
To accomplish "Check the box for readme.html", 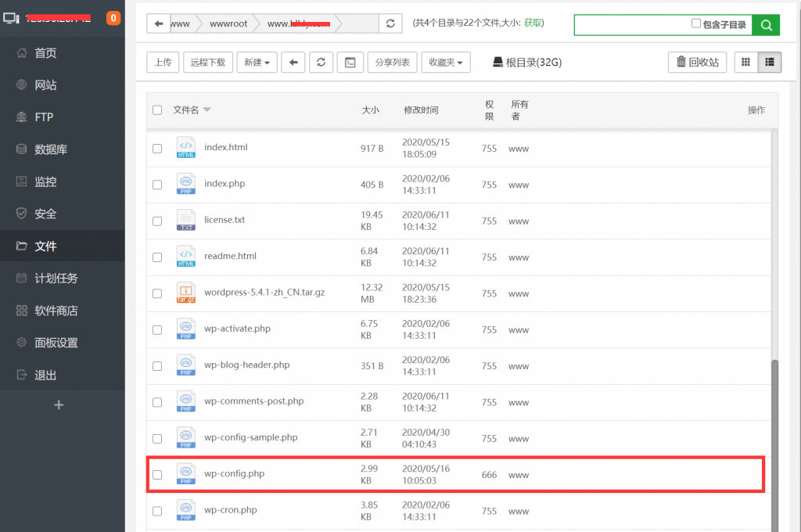I will (157, 257).
